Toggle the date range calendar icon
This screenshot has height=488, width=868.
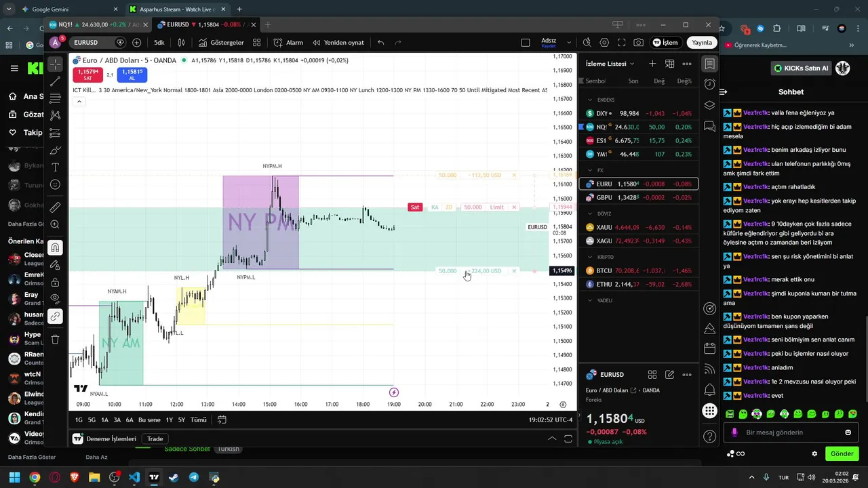[221, 420]
